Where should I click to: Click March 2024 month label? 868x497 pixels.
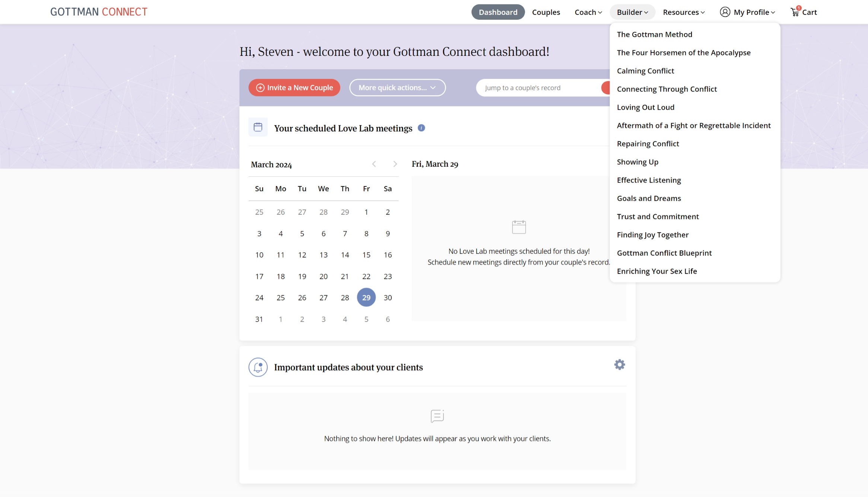[271, 164]
